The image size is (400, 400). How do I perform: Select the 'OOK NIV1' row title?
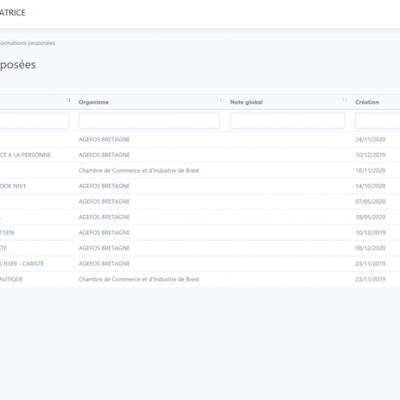(x=13, y=186)
